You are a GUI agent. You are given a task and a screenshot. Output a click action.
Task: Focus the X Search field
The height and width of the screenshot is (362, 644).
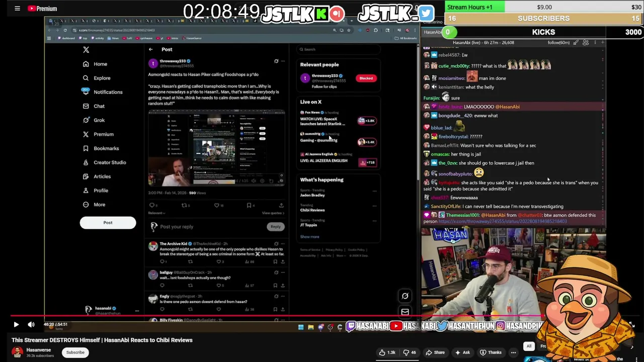(340, 49)
